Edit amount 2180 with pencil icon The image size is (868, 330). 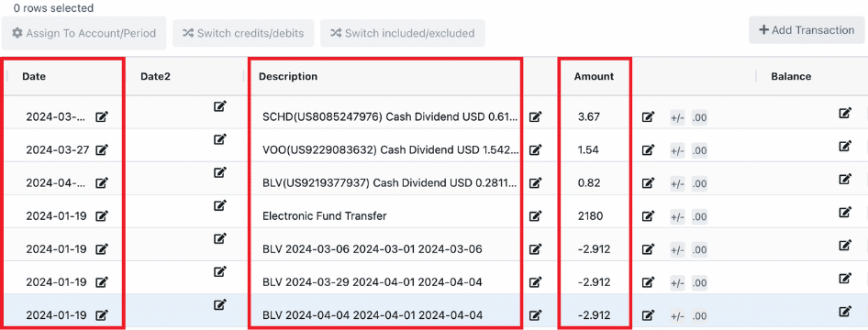tap(648, 216)
